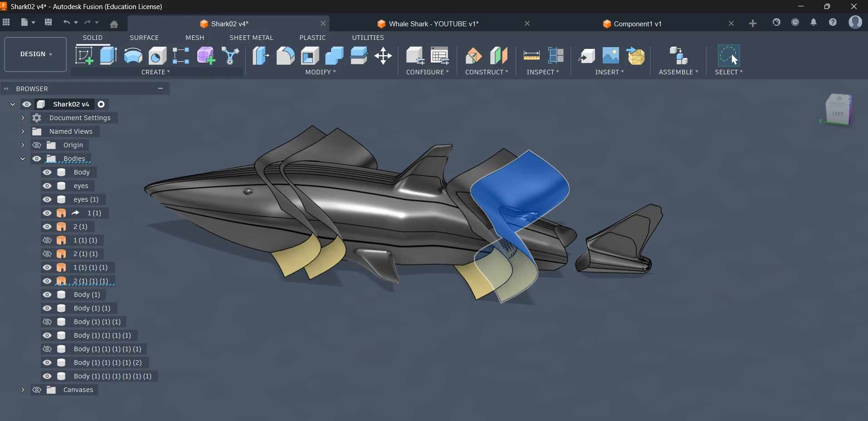Expand the Canvases folder

coord(23,390)
